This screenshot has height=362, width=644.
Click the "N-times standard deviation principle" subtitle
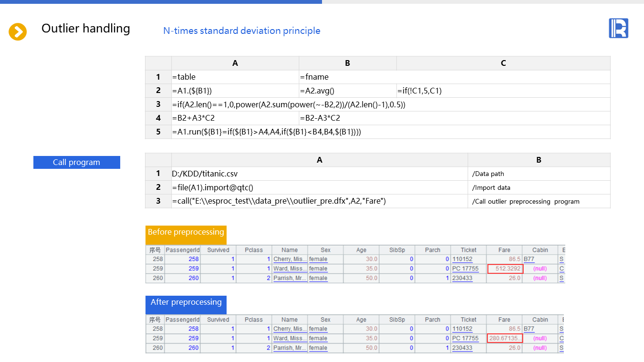click(241, 31)
